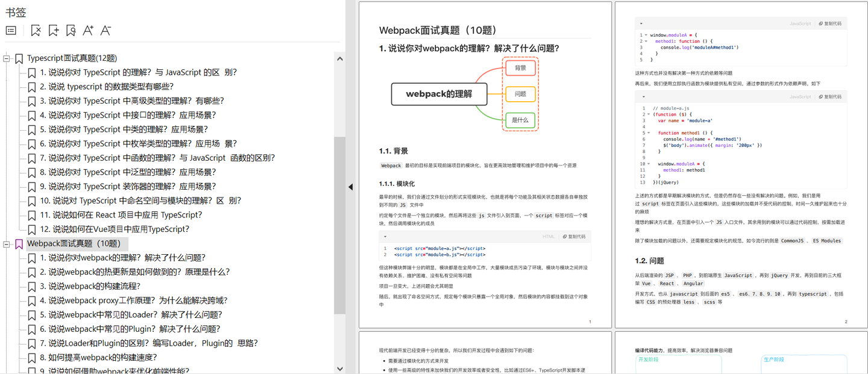Click bookmark icon of Vue项目 item 12
The image size is (868, 374).
32,229
